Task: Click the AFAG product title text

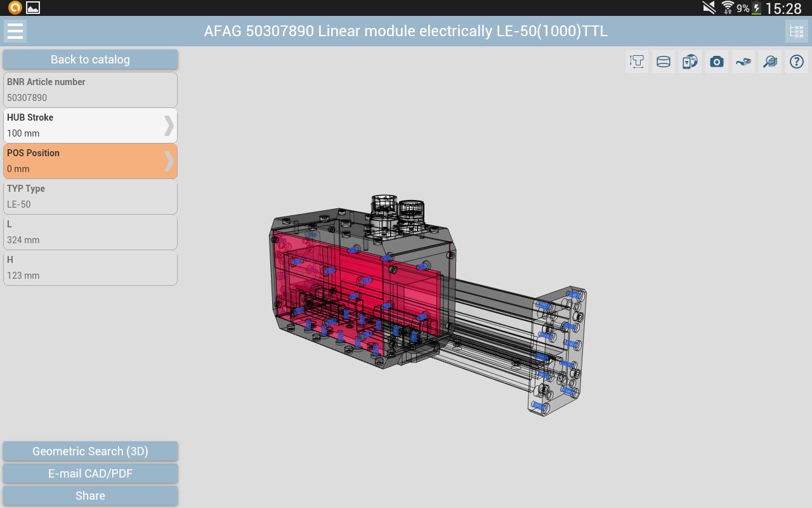Action: [406, 31]
